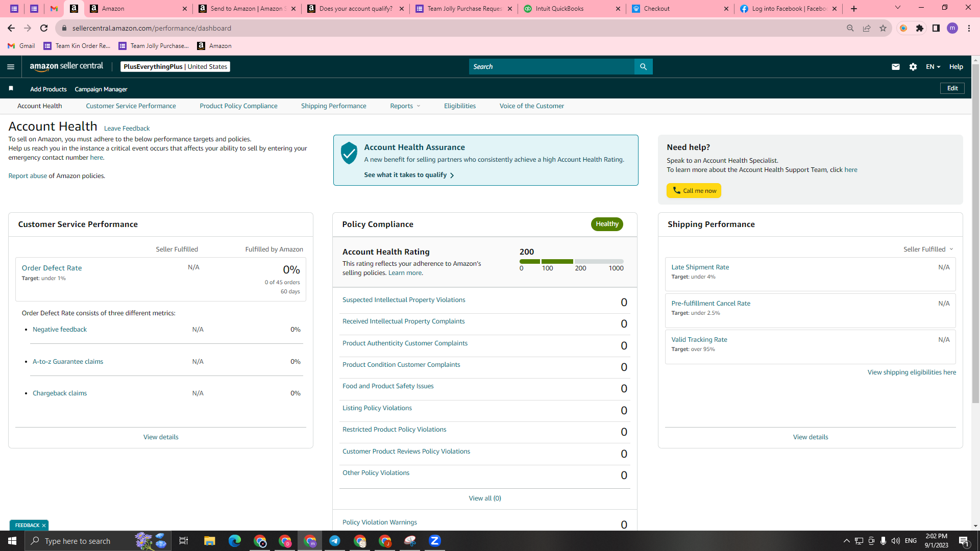
Task: Open Zoom from the taskbar
Action: tap(435, 541)
